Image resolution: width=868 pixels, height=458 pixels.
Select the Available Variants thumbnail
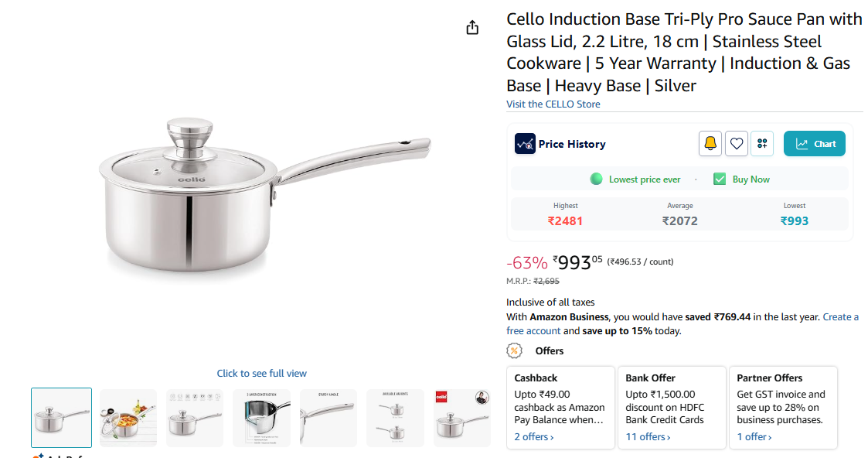tap(395, 418)
